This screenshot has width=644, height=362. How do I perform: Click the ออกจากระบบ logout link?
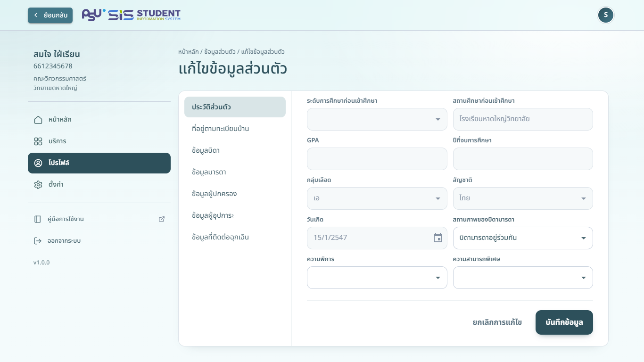(x=99, y=241)
